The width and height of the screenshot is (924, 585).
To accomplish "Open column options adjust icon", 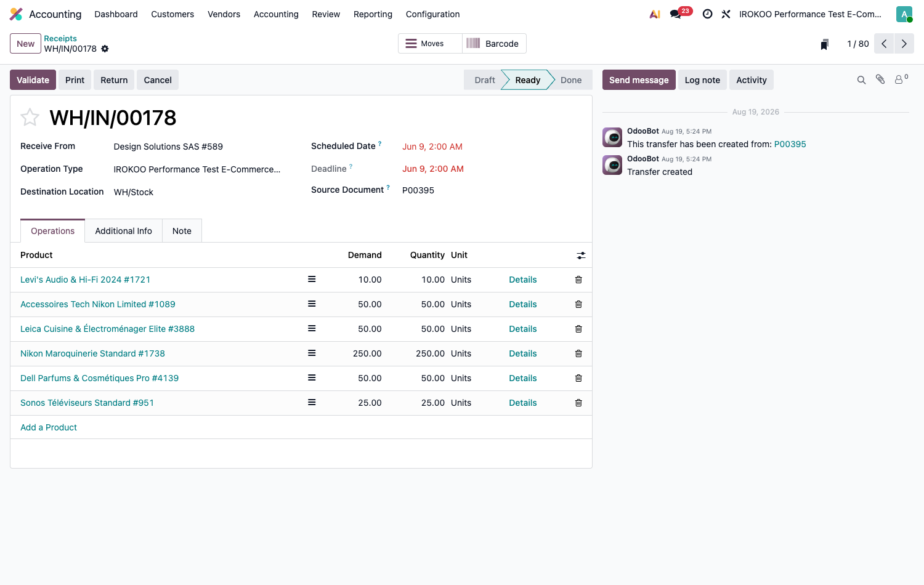I will [x=581, y=255].
